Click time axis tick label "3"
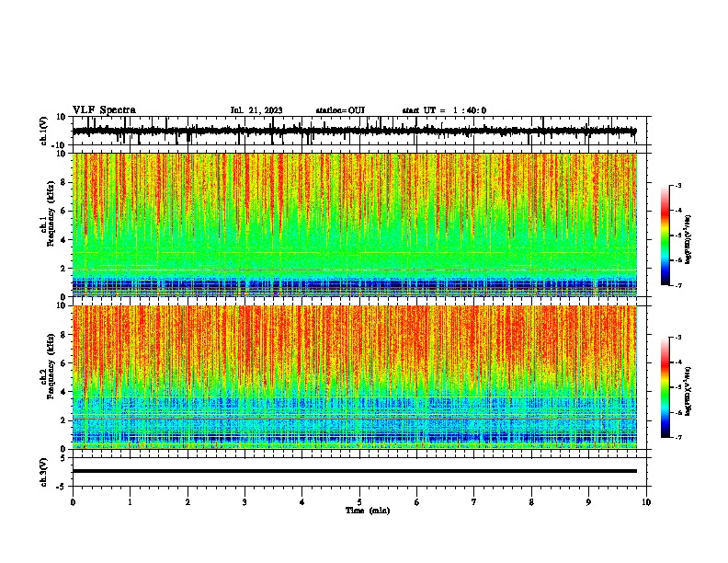The width and height of the screenshot is (728, 563). [245, 502]
